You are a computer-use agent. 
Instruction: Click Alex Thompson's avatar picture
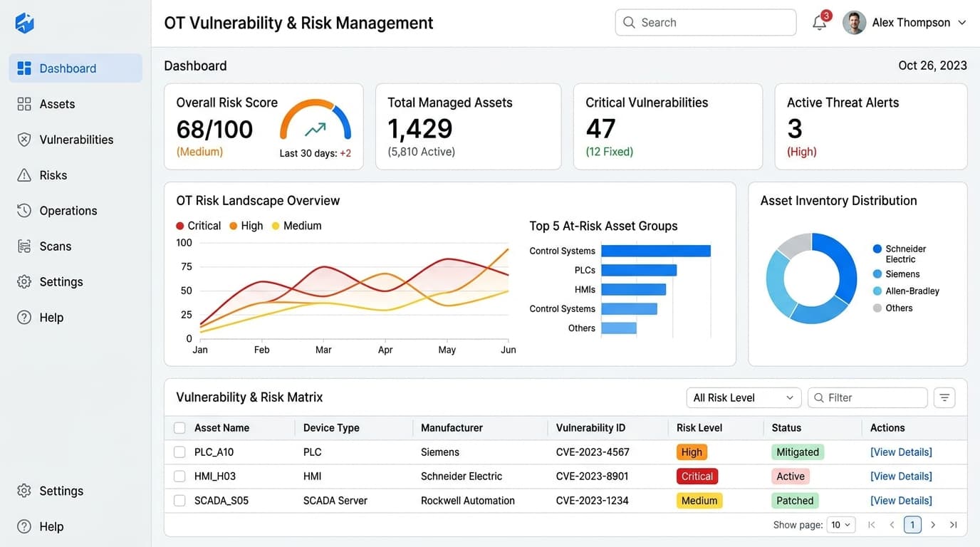(x=855, y=23)
